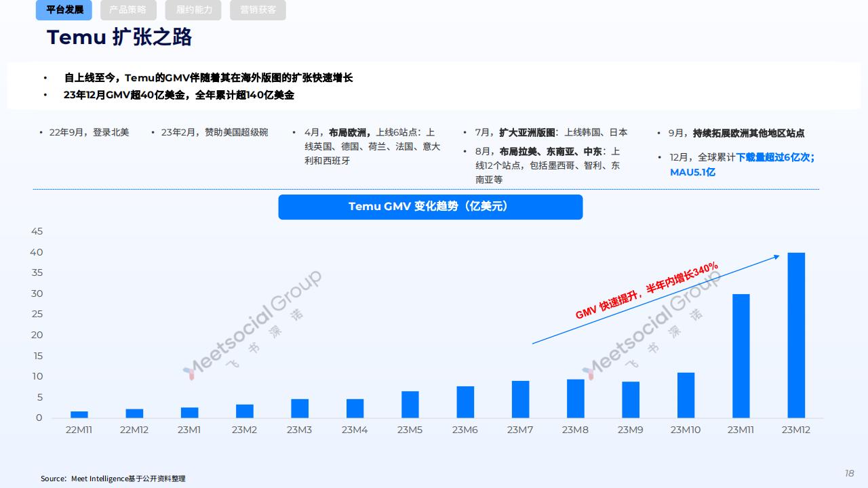This screenshot has width=868, height=488.
Task: Click the 23M9 bar
Action: point(631,399)
